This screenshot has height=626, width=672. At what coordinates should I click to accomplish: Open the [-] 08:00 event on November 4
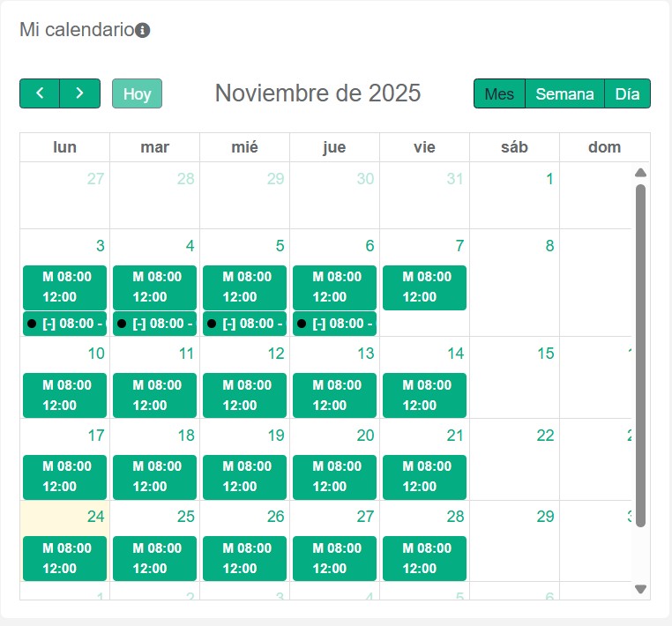coord(154,324)
